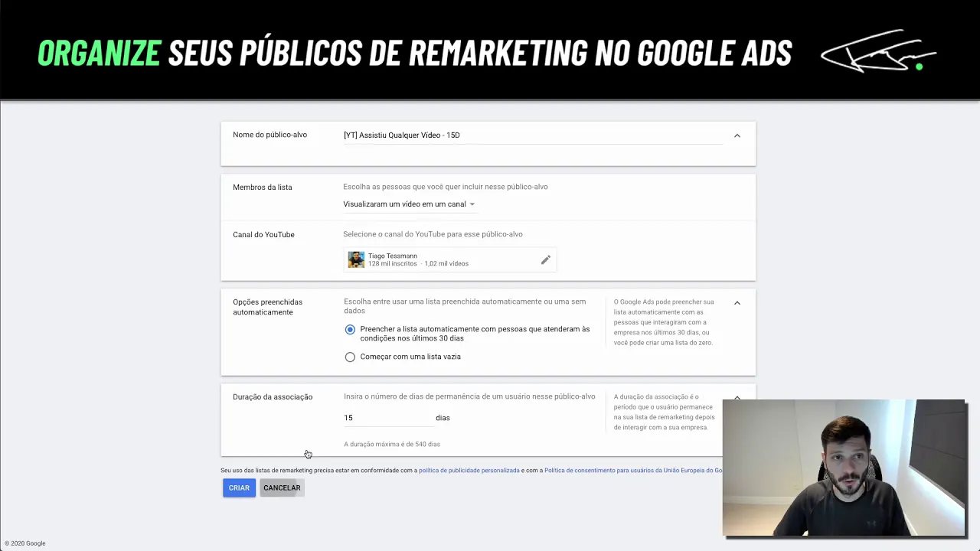
Task: Edit YouTube channel with the pencil icon
Action: 545,260
